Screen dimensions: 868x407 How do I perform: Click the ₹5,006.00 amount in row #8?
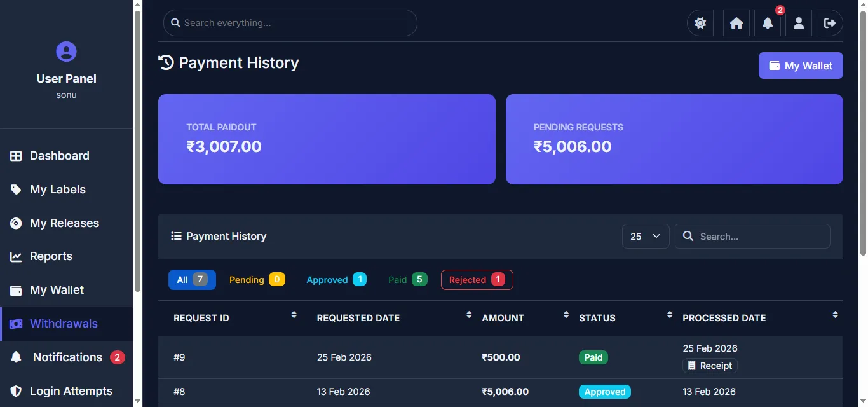(505, 392)
